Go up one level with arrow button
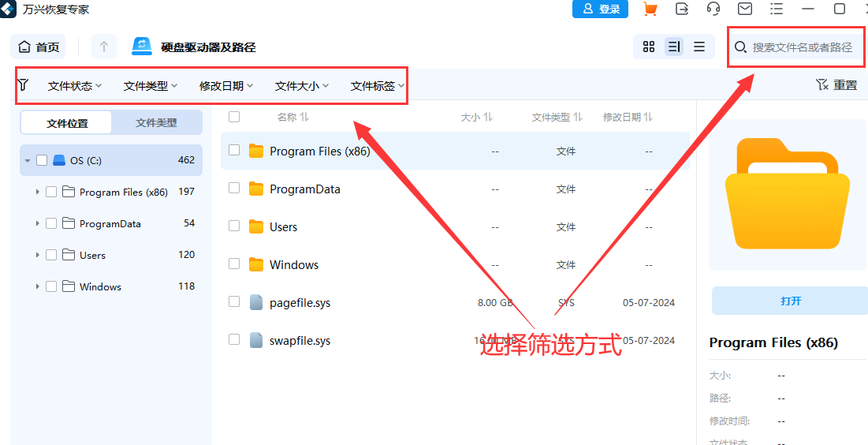 click(104, 47)
